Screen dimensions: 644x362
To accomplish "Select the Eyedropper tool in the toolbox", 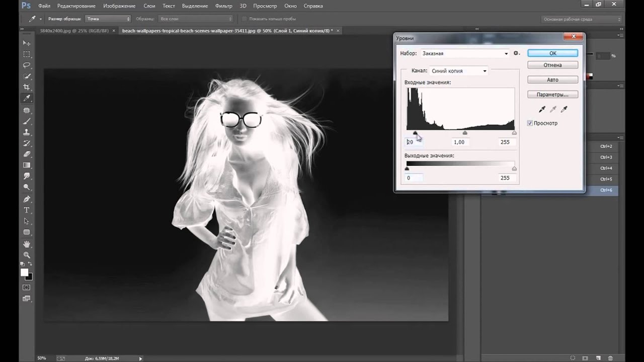I will (x=27, y=99).
